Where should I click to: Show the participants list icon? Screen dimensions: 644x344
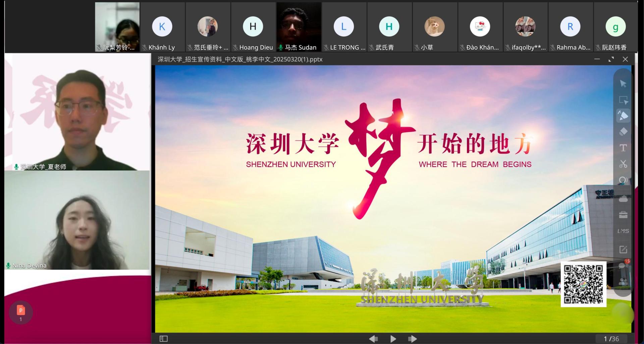tap(623, 282)
